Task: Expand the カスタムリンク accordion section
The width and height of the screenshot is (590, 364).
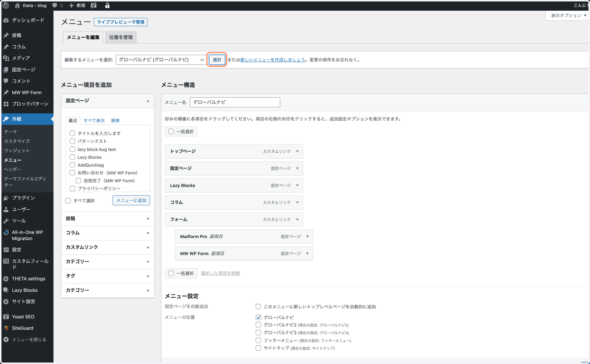Action: coord(108,247)
